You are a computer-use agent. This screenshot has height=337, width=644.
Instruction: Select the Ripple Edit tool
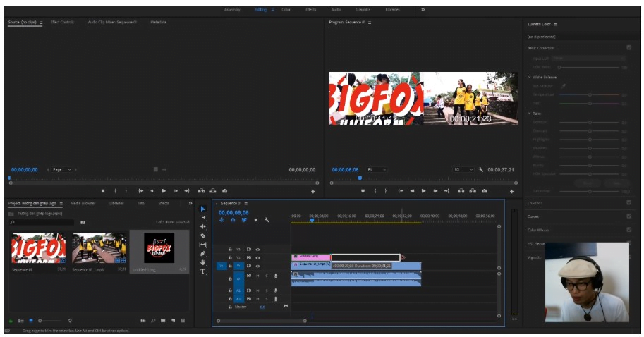click(x=202, y=226)
